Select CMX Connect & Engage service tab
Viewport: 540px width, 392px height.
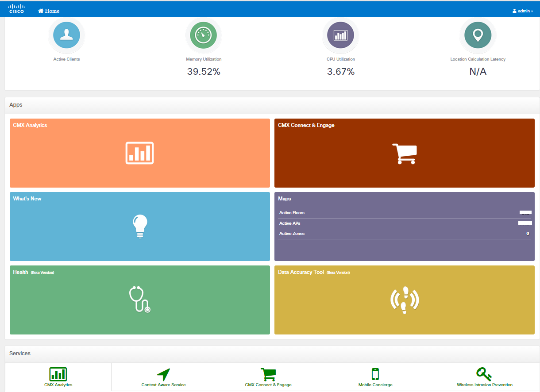click(x=268, y=377)
